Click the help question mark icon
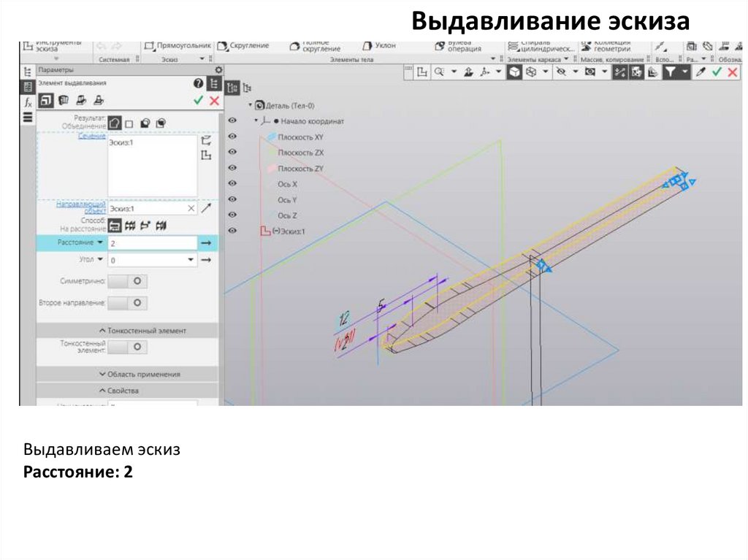This screenshot has width=748, height=560. 197,84
